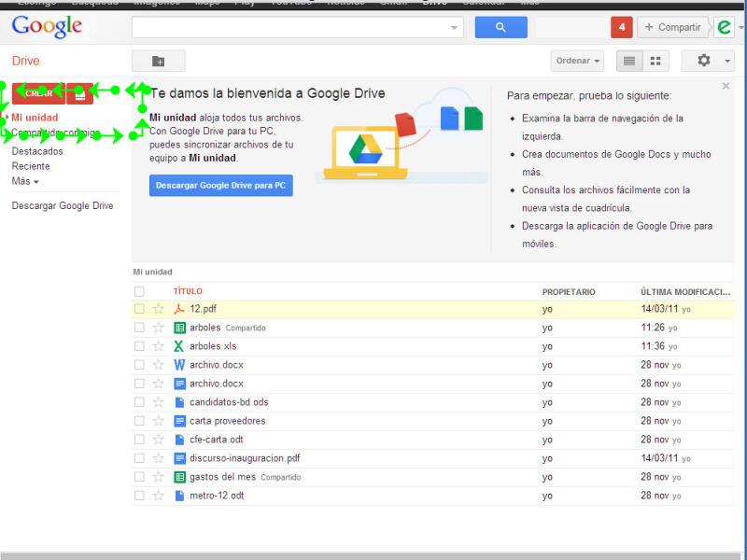Open the second archivo.docx Docs entry

(217, 384)
